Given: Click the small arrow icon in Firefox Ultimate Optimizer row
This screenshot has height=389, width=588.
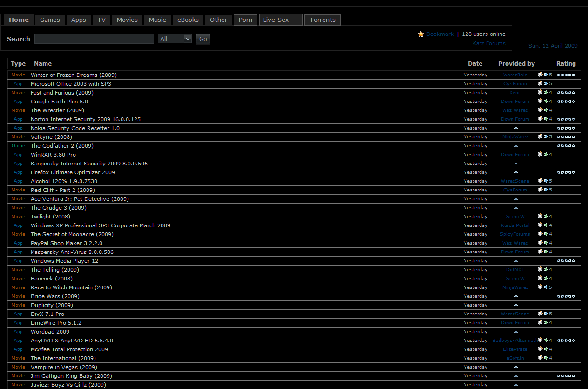Looking at the screenshot, I should 516,172.
